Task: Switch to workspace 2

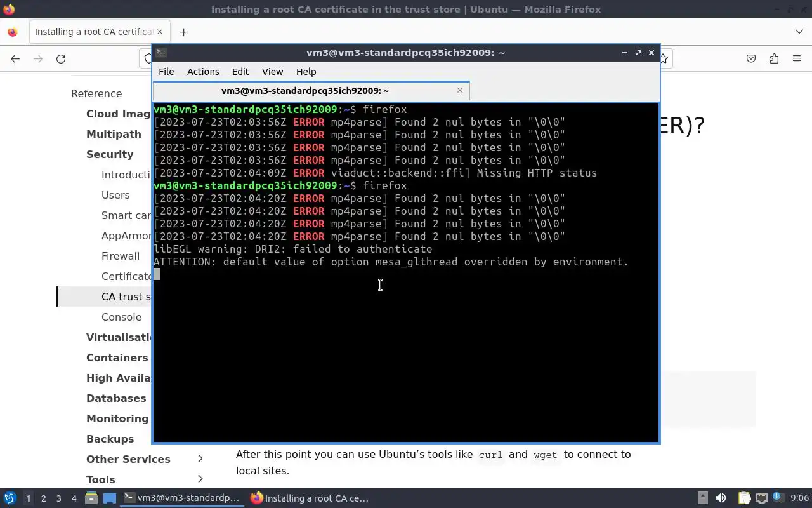Action: coord(43,498)
